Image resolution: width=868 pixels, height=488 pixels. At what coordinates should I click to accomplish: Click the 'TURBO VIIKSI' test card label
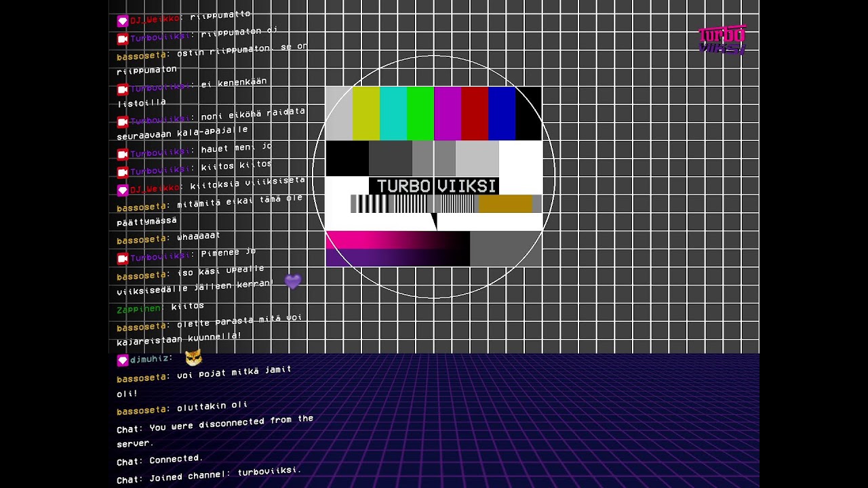pos(434,186)
